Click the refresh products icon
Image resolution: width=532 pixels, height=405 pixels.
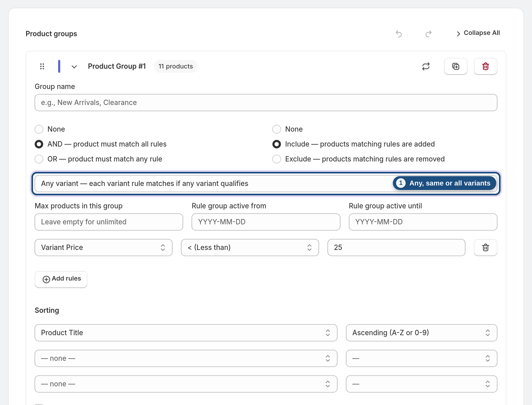(x=426, y=66)
